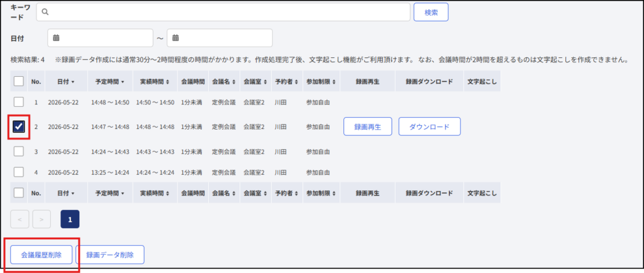Sort by 参加制限 in the footer row
Screen dimensions: 644x273
(x=321, y=192)
